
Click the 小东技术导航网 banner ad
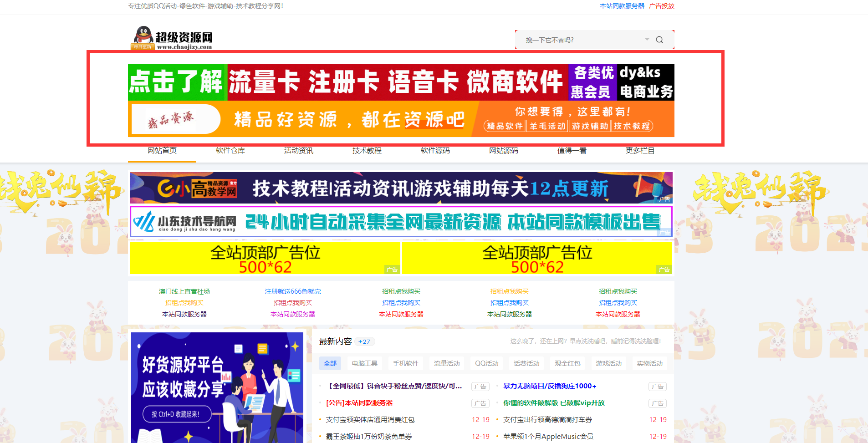pos(401,222)
